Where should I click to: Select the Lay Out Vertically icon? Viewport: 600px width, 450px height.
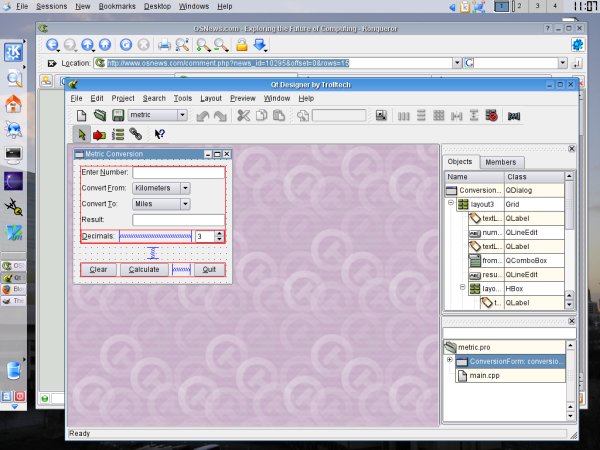421,115
